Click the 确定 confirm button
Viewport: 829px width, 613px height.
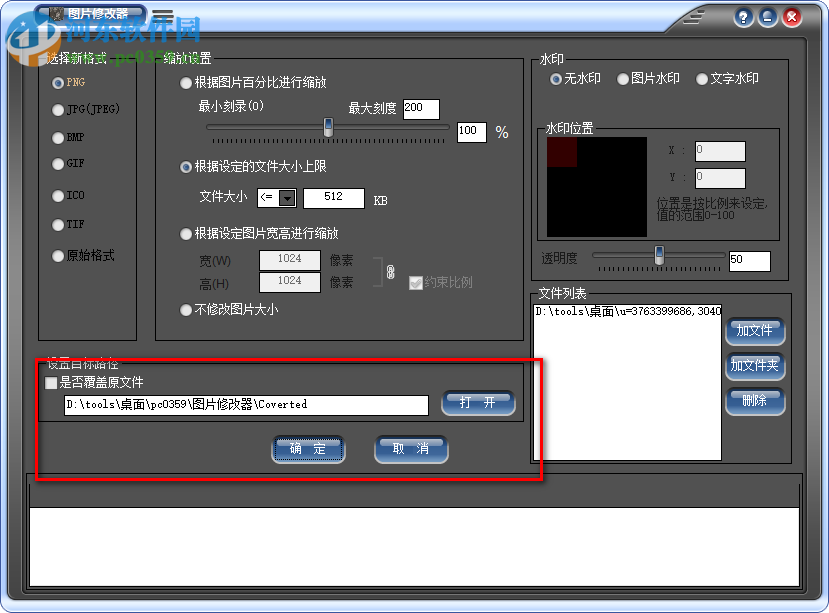[x=308, y=449]
